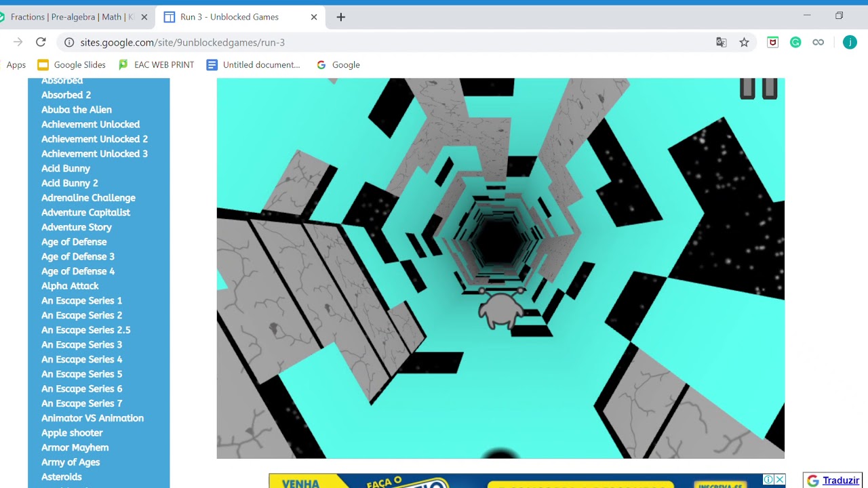Open Alpha Attack game link

pos(70,286)
